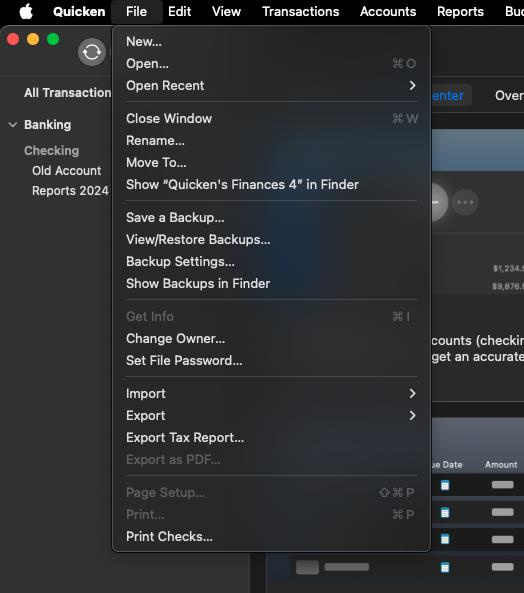
Task: Select Close Window menu item
Action: tap(271, 118)
